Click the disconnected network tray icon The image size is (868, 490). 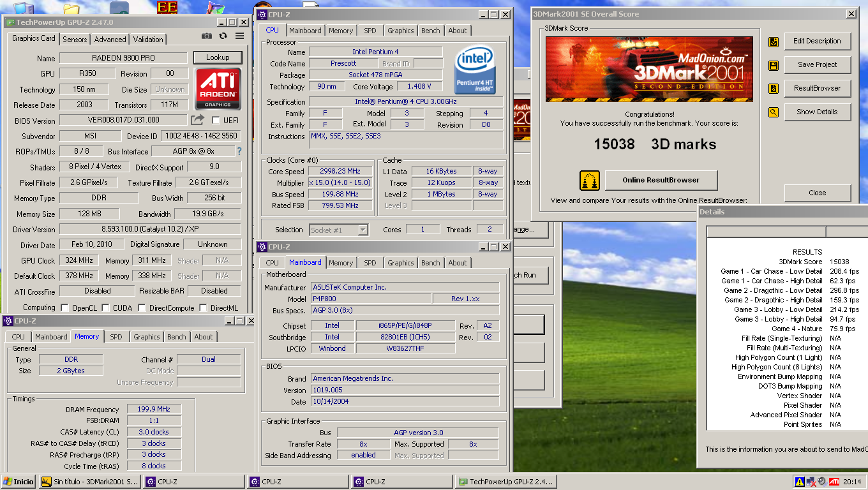click(x=811, y=482)
